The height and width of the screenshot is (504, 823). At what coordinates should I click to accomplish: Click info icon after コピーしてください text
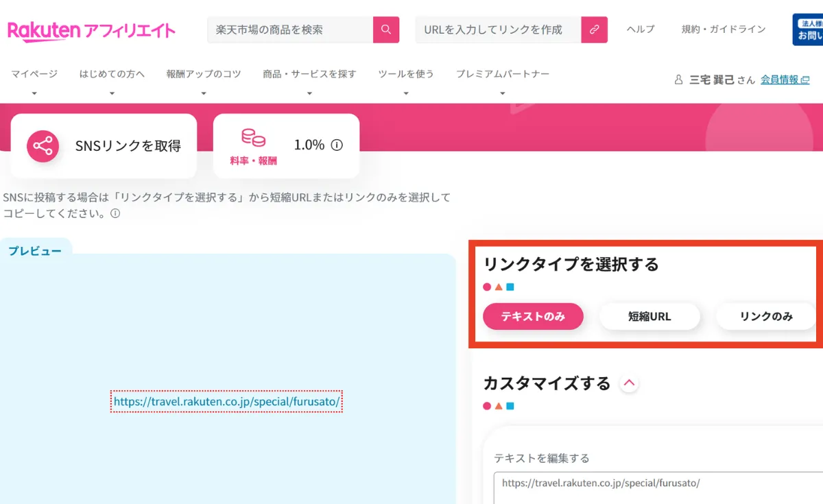point(115,213)
